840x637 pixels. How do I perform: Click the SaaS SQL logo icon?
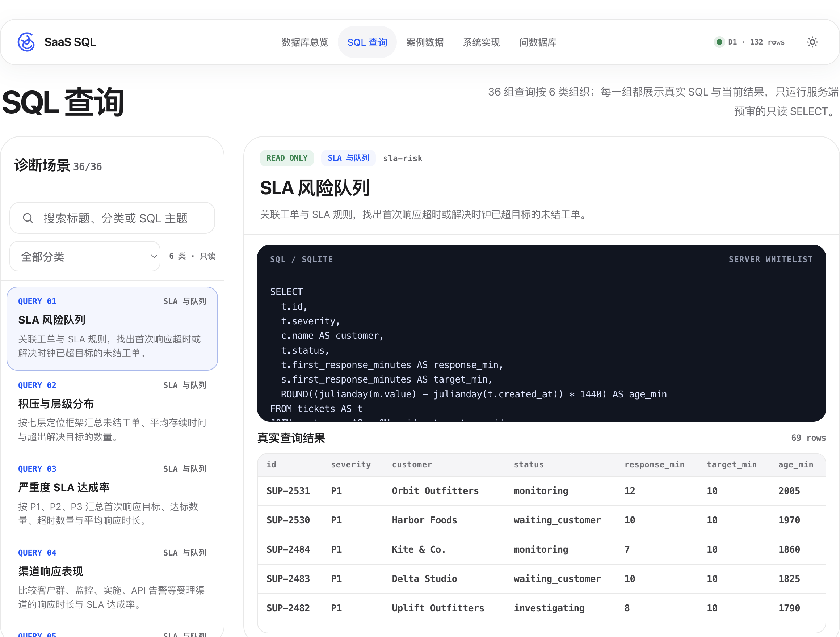[26, 42]
